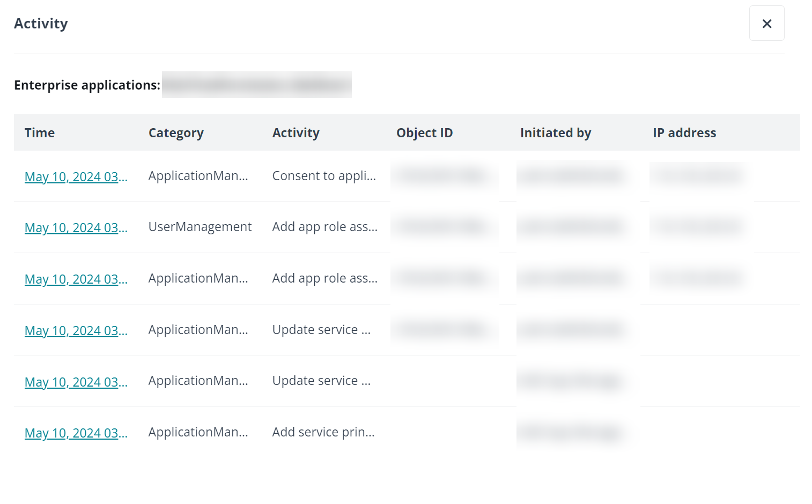Screen dimensions: 812x504
Task: Close the Activity panel with X
Action: (x=766, y=24)
